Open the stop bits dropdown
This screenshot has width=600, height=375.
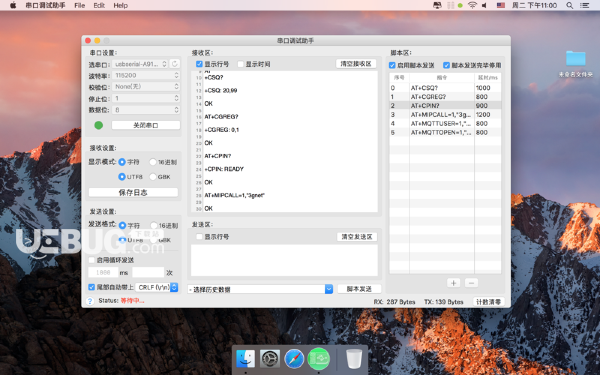(146, 98)
